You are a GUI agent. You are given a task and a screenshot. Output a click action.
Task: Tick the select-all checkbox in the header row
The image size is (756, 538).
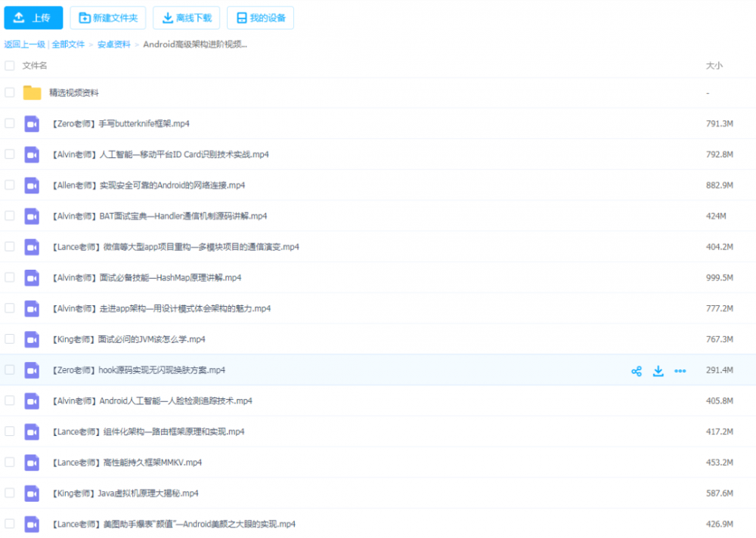[x=9, y=66]
